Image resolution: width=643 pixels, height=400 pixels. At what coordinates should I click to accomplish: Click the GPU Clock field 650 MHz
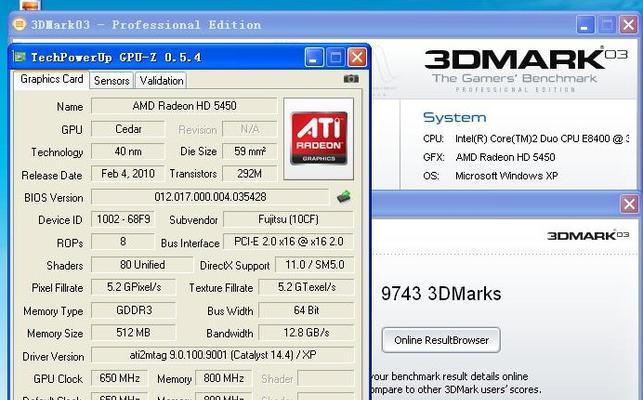119,378
